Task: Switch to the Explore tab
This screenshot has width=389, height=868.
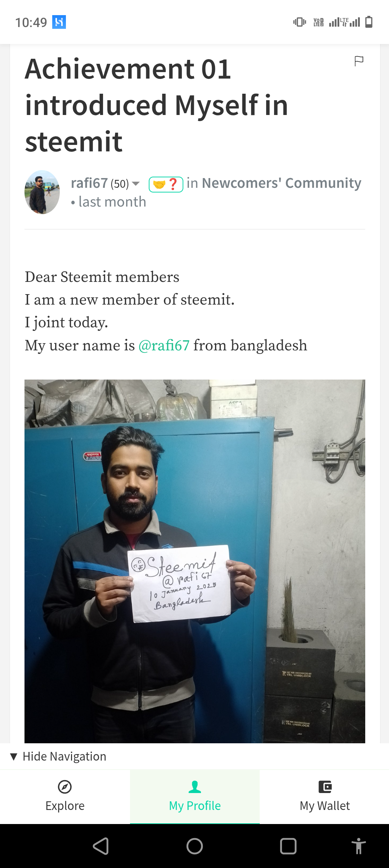Action: pyautogui.click(x=65, y=797)
